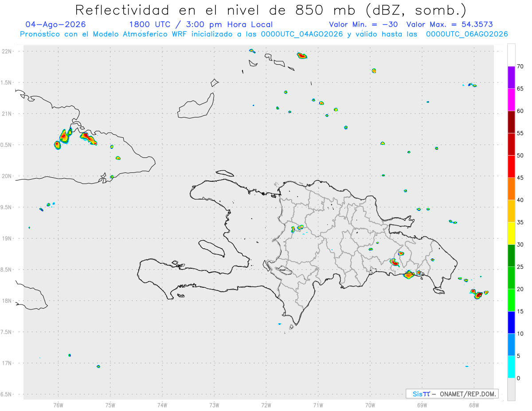Choose the orange 40-45 dBZ legend swatch
The image size is (532, 411).
pyautogui.click(x=511, y=189)
